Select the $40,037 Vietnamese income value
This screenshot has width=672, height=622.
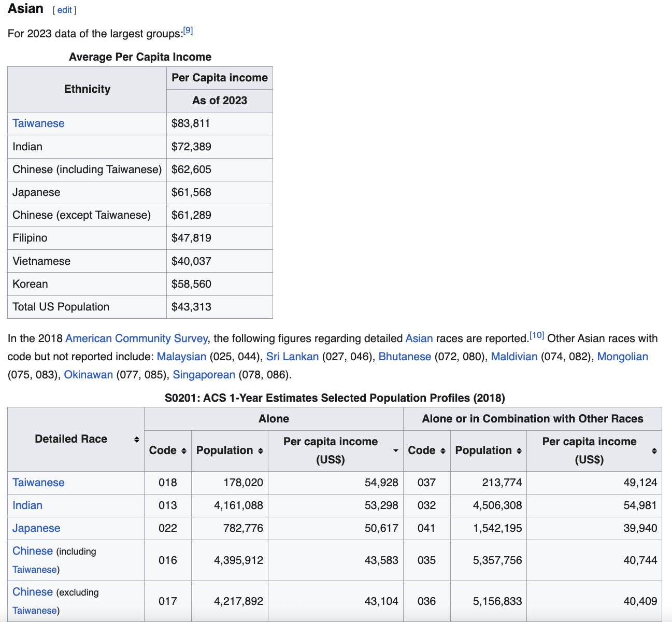coord(191,261)
